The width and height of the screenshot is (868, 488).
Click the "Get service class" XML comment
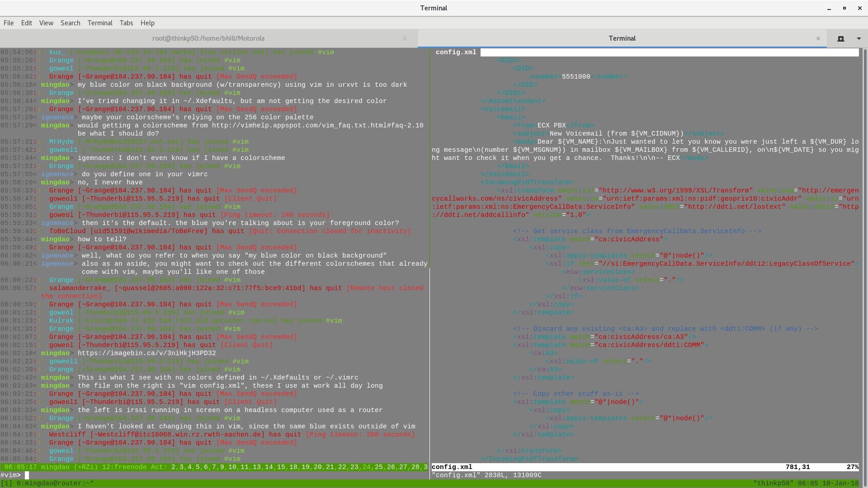click(637, 231)
